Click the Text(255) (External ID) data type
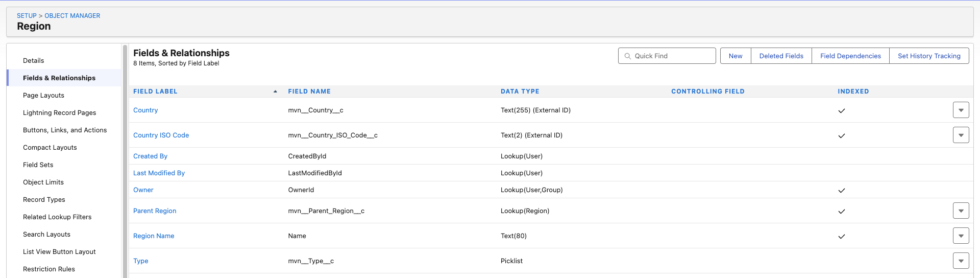The image size is (980, 278). (x=535, y=110)
